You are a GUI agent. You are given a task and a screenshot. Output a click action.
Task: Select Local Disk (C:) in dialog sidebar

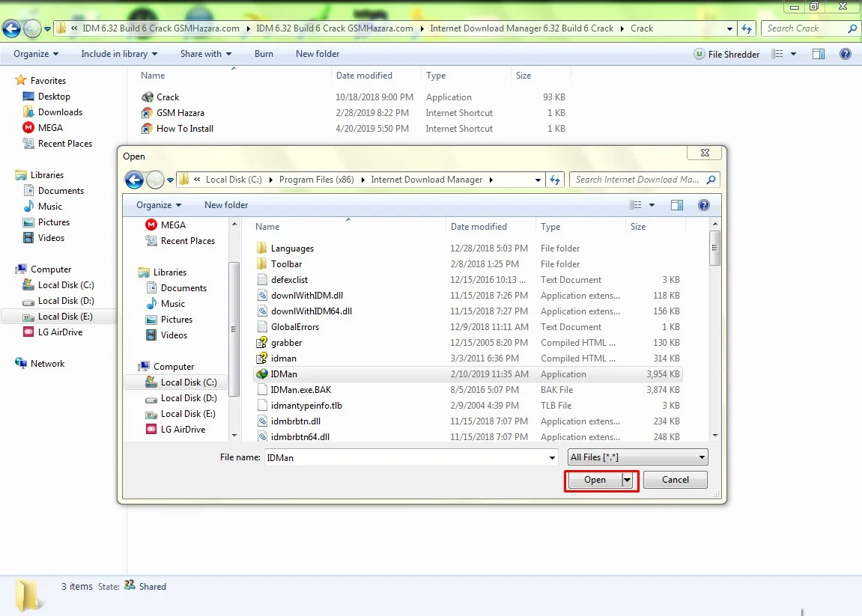(x=189, y=382)
